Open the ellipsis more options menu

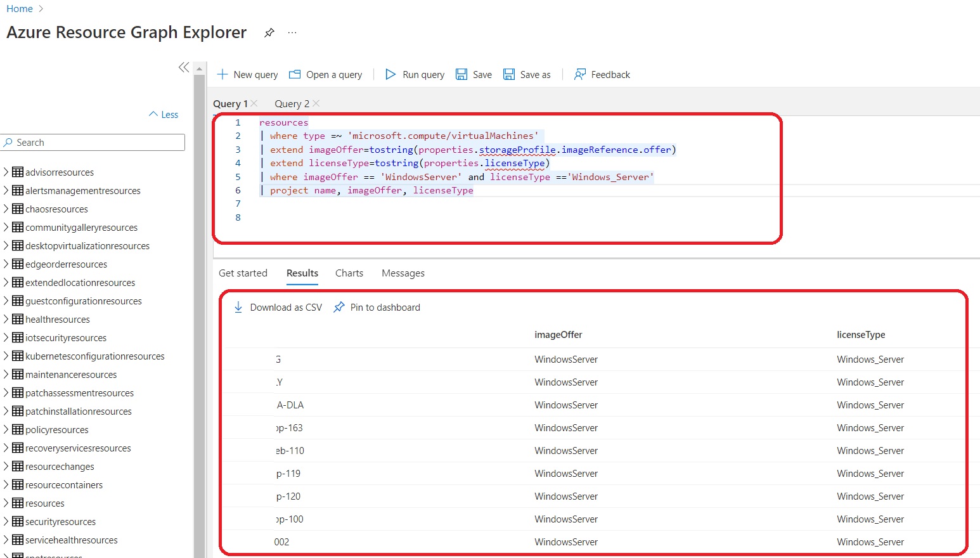coord(292,32)
